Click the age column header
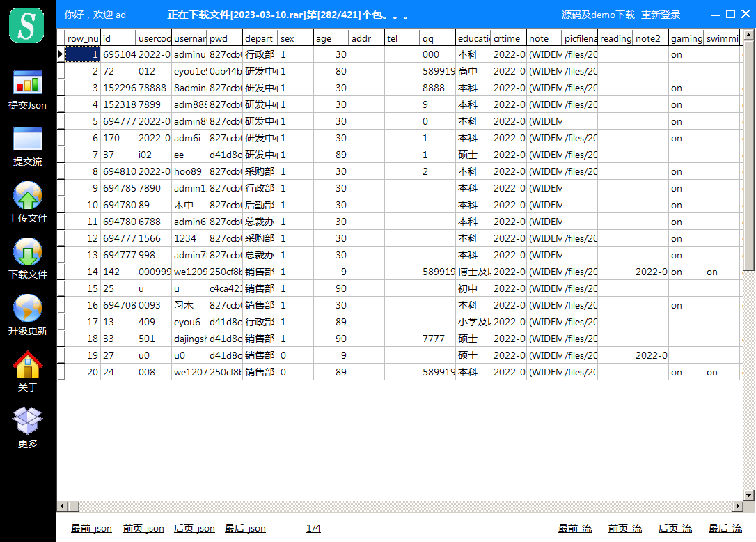 click(331, 38)
